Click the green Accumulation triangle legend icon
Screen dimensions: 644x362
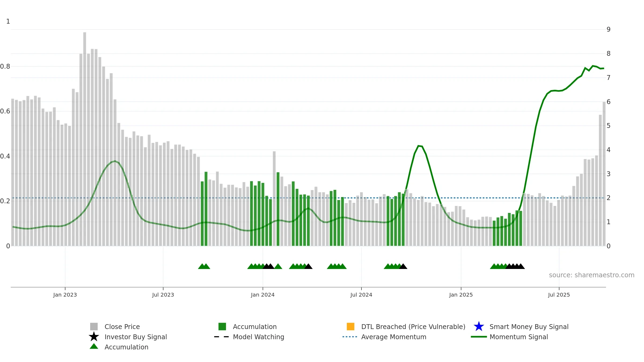click(94, 346)
